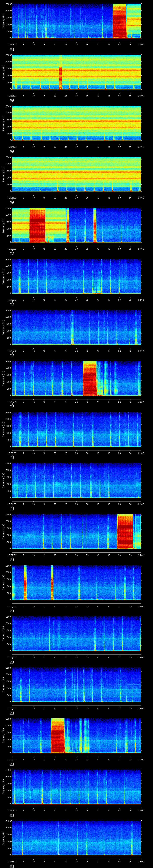Click the 10:28:00 start time label
153x868 pixels.
pyautogui.click(x=12, y=351)
